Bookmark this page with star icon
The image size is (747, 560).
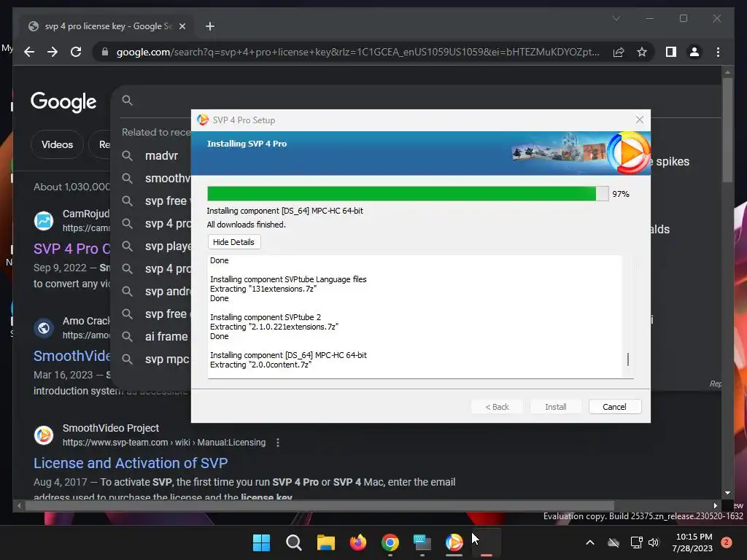pyautogui.click(x=642, y=52)
